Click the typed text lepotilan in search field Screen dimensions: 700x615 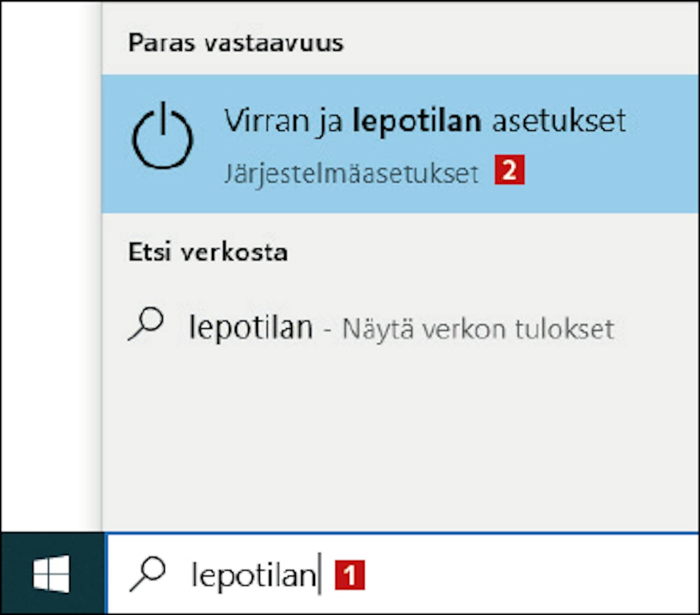point(253,575)
